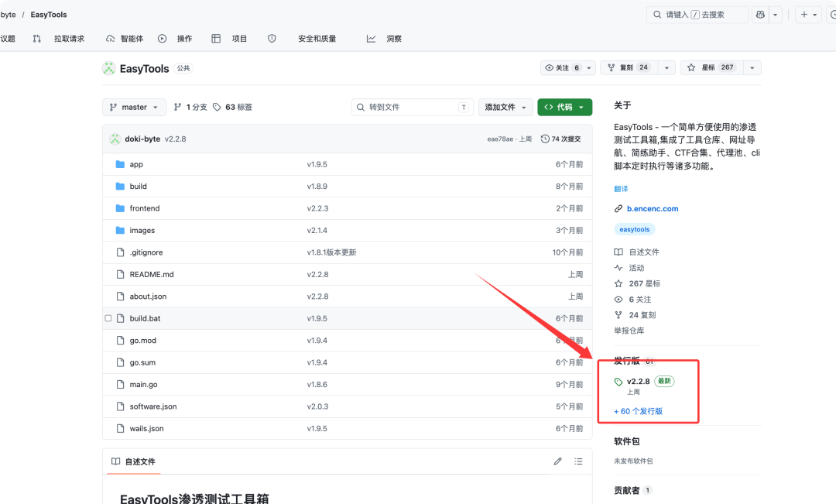Viewport: 836px width, 504px height.
Task: Open the go.sum file
Action: 142,362
